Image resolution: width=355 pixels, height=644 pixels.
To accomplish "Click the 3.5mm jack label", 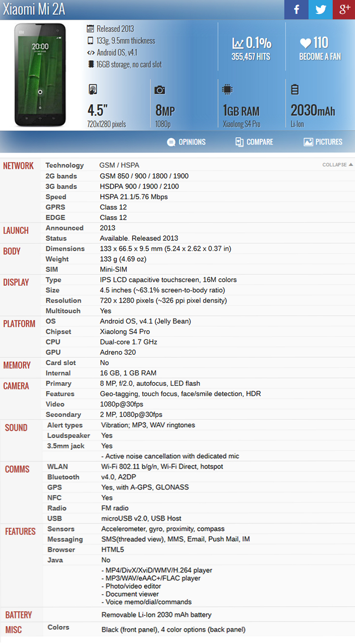I will pyautogui.click(x=66, y=446).
